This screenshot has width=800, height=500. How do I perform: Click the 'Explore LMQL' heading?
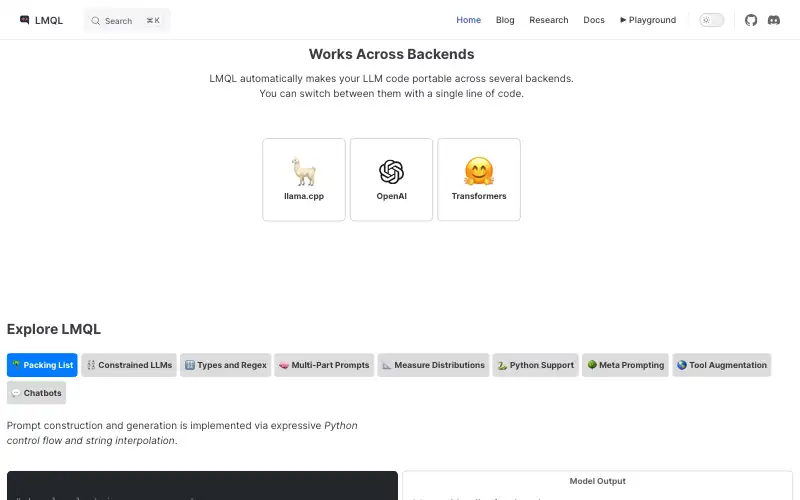54,329
